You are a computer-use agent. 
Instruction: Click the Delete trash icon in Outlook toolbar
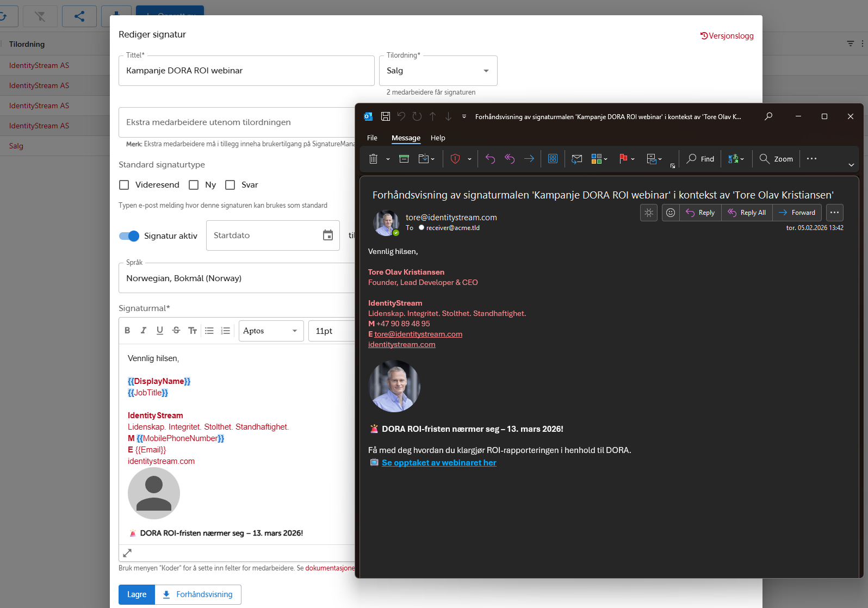[373, 159]
